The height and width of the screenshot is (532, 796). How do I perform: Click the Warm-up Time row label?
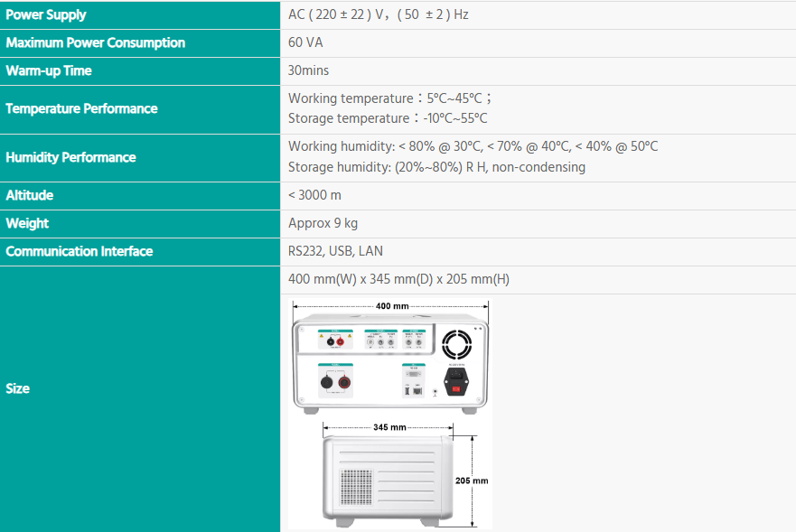coord(49,70)
